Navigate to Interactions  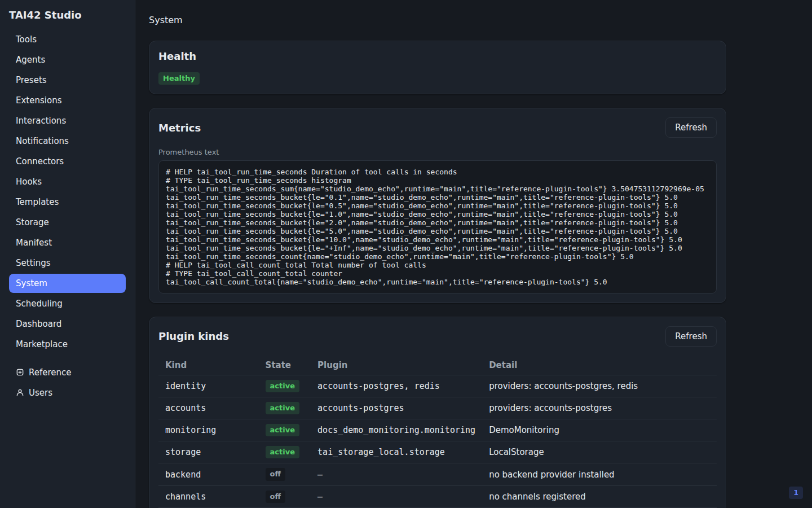point(67,121)
